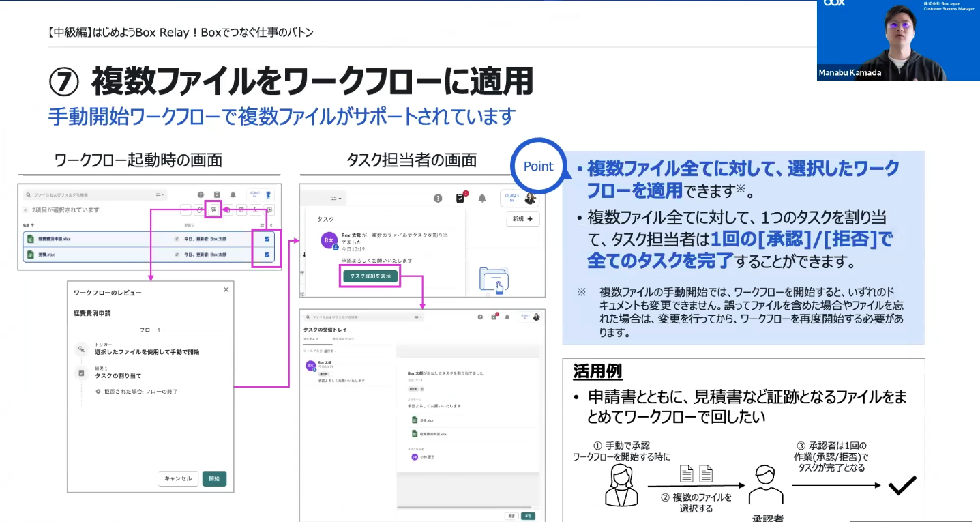Click Excel icon of 見積.xlsx in launch screen
The width and height of the screenshot is (980, 522).
[x=31, y=255]
